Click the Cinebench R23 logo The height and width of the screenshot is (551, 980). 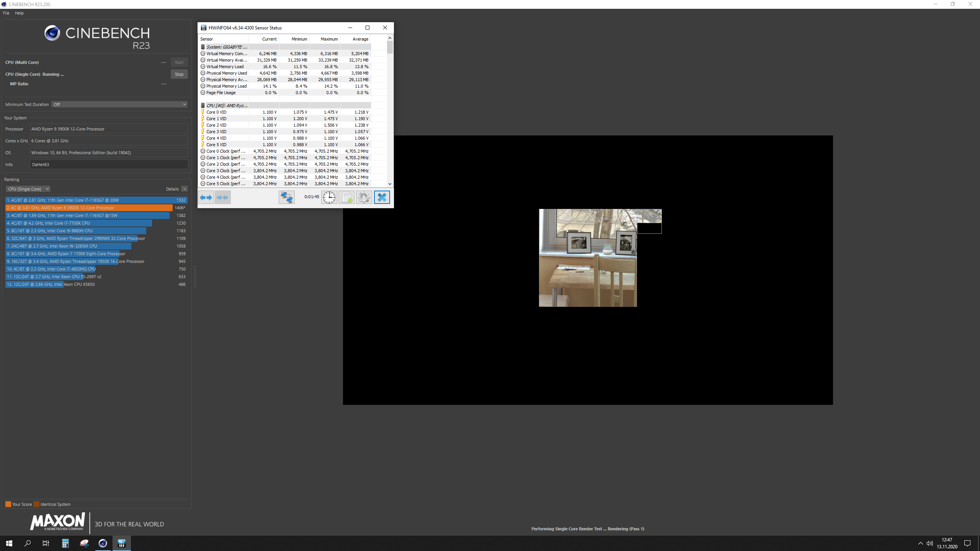[97, 37]
